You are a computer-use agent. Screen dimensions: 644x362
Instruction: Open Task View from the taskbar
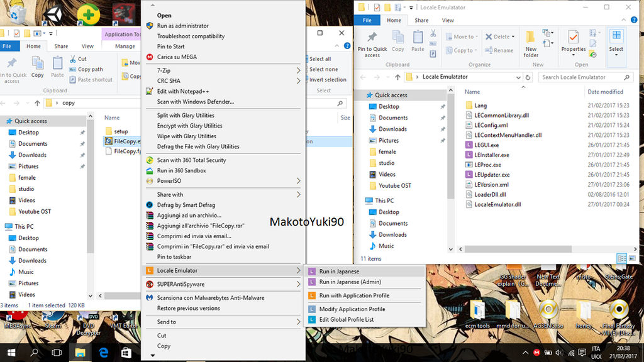(x=57, y=353)
